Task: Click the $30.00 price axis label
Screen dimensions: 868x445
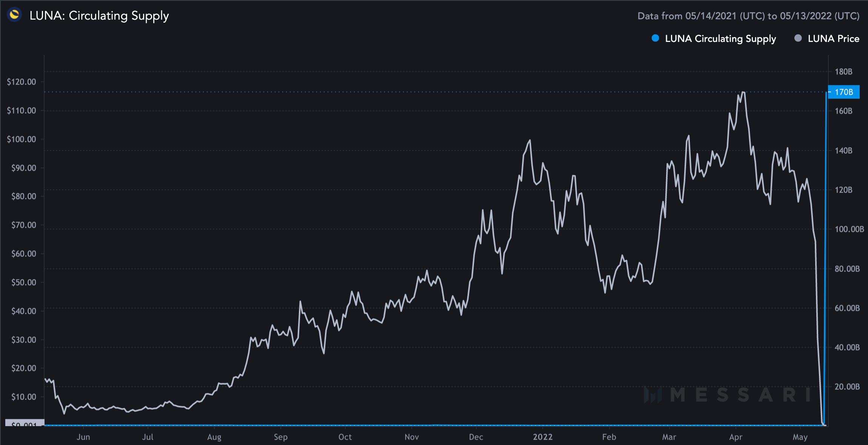Action: point(23,340)
